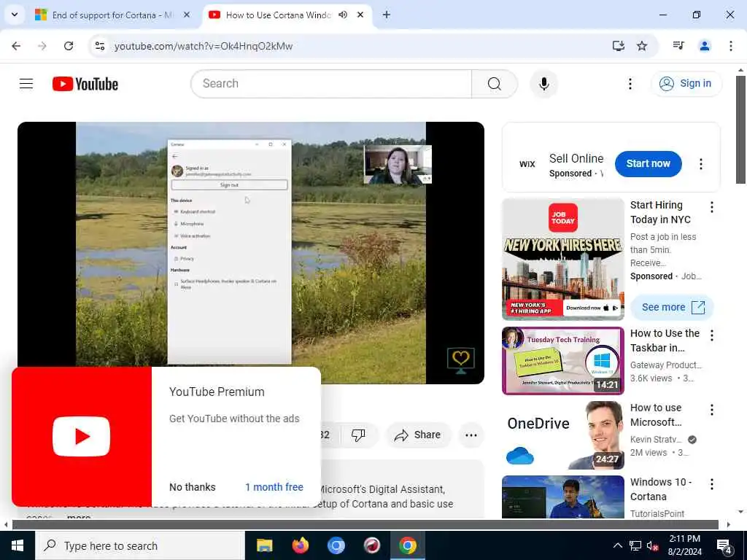747x560 pixels.
Task: View site information icon in address bar
Action: point(99,46)
